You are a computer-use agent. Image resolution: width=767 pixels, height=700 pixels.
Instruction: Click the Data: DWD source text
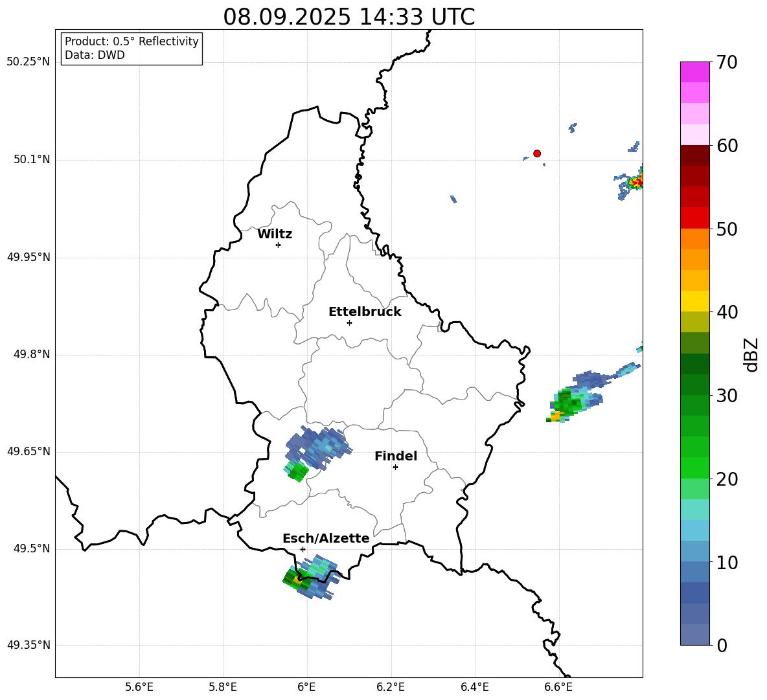[x=95, y=55]
